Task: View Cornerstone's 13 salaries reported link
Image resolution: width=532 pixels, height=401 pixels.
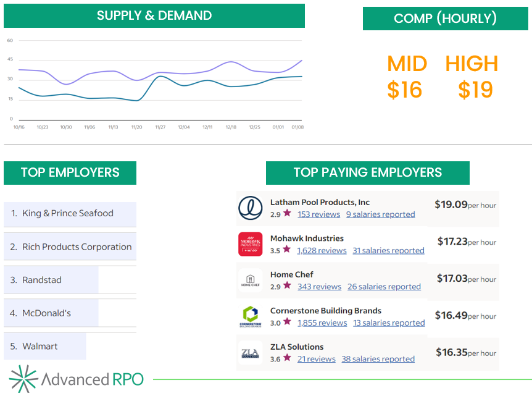Action: 389,323
